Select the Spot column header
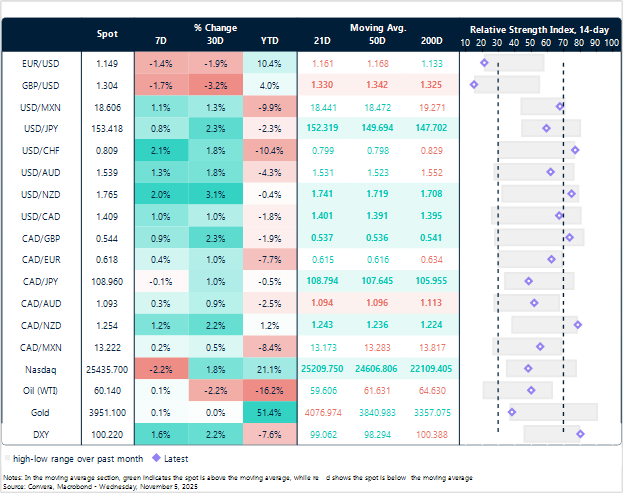 [x=106, y=34]
